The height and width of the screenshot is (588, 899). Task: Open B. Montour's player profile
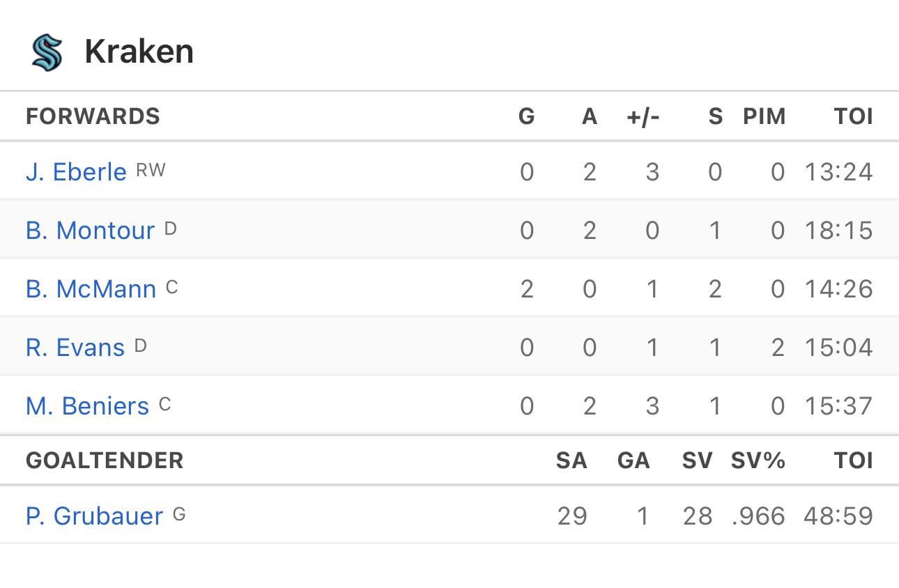point(90,230)
